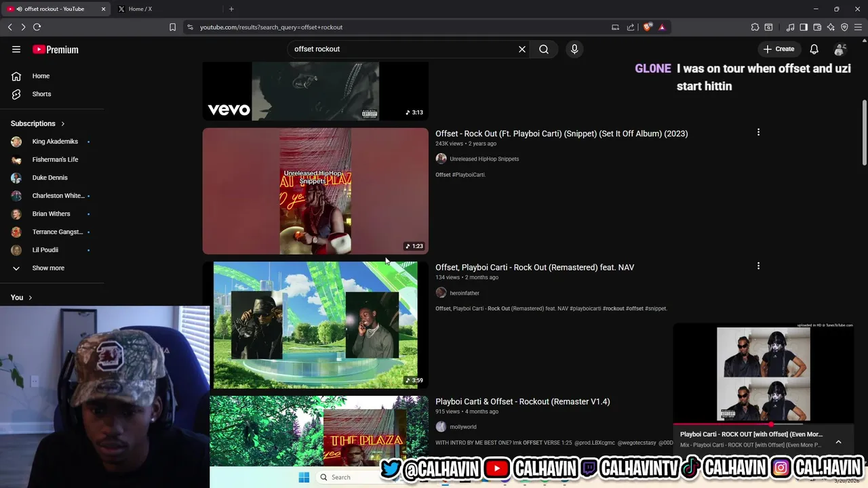The image size is (868, 488).
Task: Expand the You section
Action: (x=22, y=298)
